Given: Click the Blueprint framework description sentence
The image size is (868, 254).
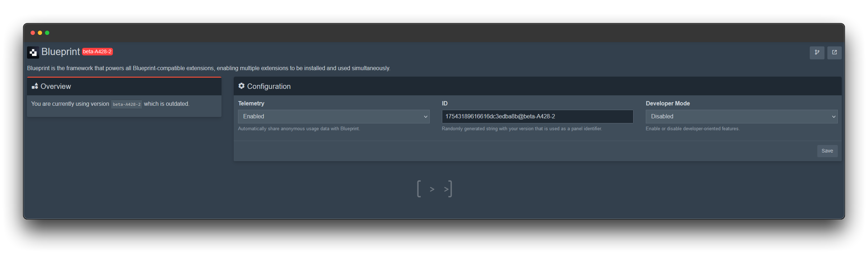Looking at the screenshot, I should 209,68.
